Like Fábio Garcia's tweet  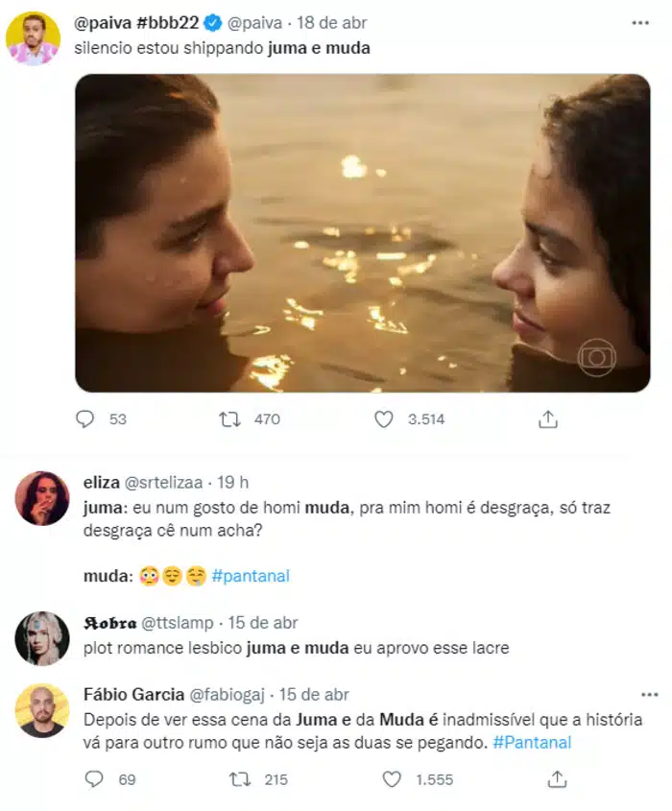point(392,779)
